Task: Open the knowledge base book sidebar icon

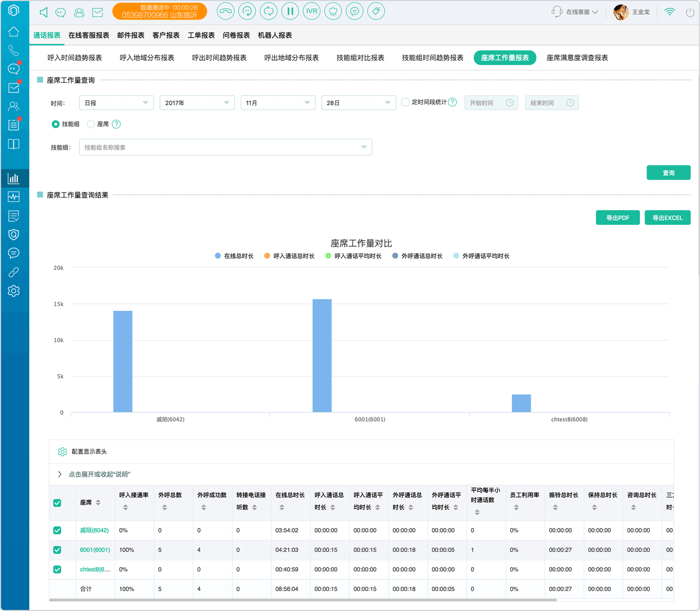Action: click(14, 144)
